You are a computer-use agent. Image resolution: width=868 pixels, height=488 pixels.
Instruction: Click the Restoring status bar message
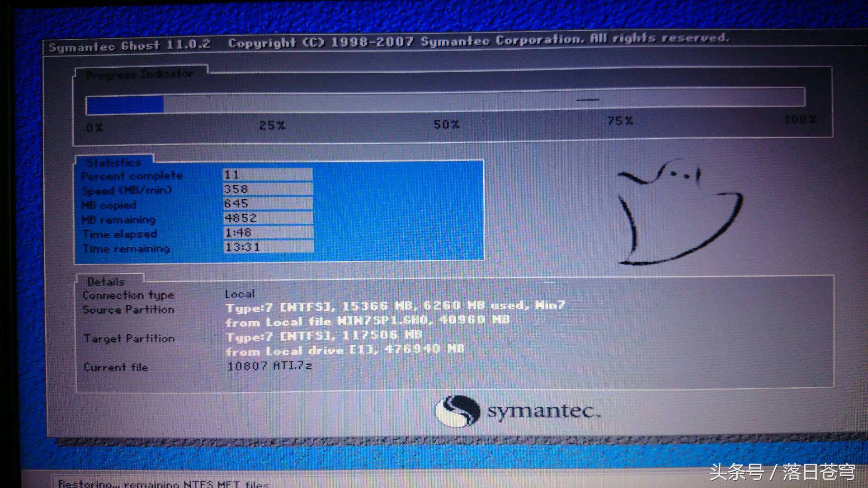point(164,483)
